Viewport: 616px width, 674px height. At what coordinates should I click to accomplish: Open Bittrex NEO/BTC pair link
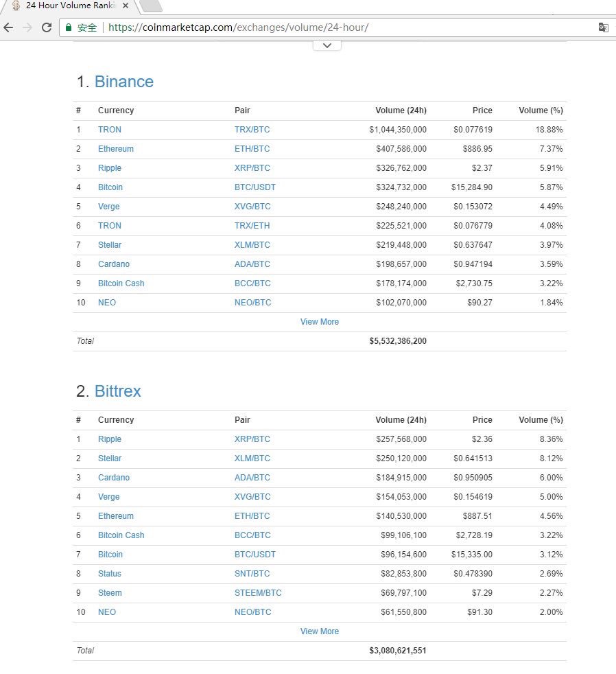click(x=252, y=612)
